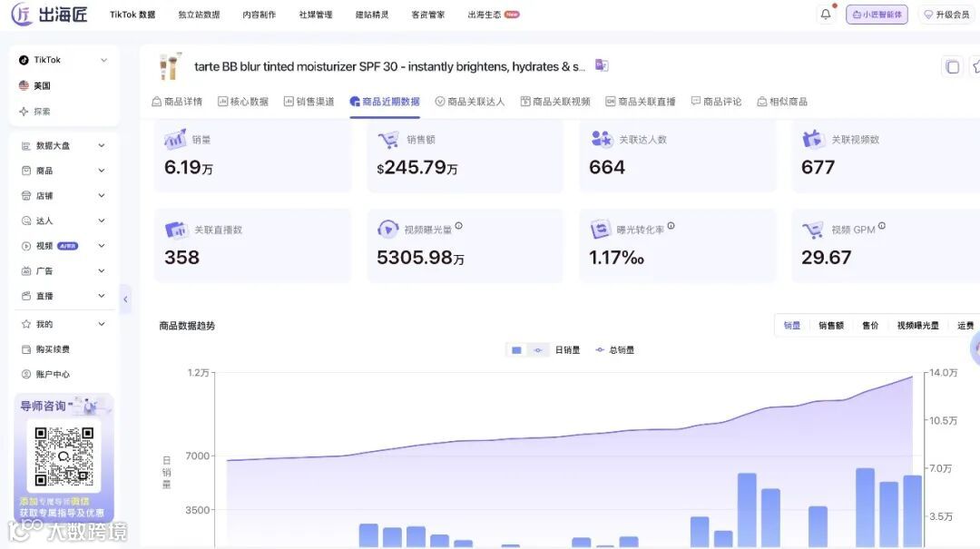
Task: Open the 内容制作 top menu
Action: [260, 15]
